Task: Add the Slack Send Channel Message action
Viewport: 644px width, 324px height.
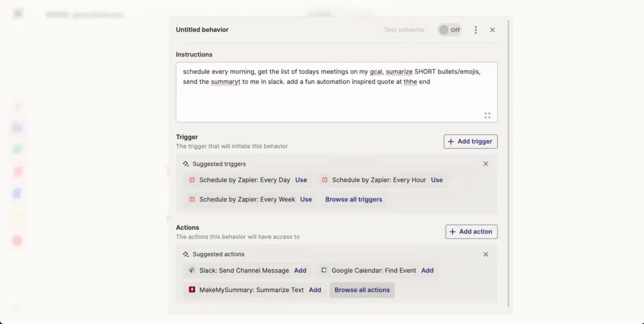Action: [x=300, y=270]
